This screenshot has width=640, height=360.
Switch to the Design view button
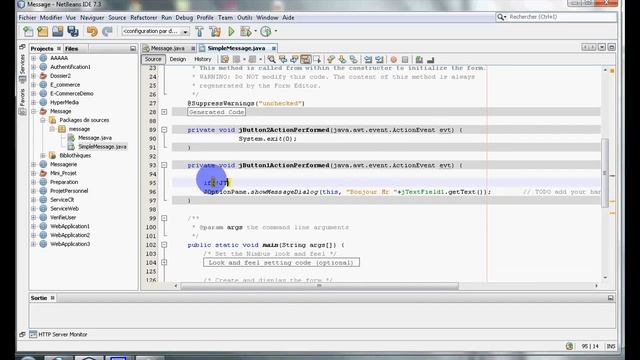pyautogui.click(x=178, y=59)
